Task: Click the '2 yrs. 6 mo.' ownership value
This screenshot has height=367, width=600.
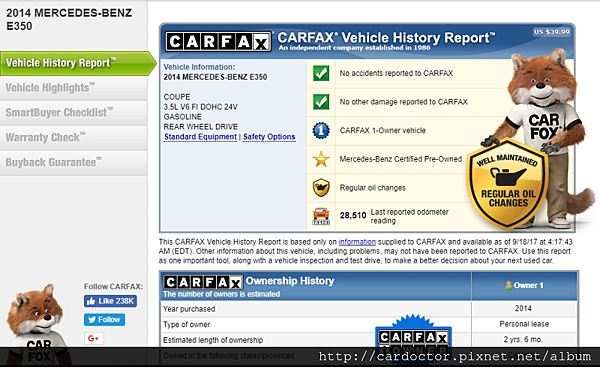Action: pyautogui.click(x=523, y=339)
